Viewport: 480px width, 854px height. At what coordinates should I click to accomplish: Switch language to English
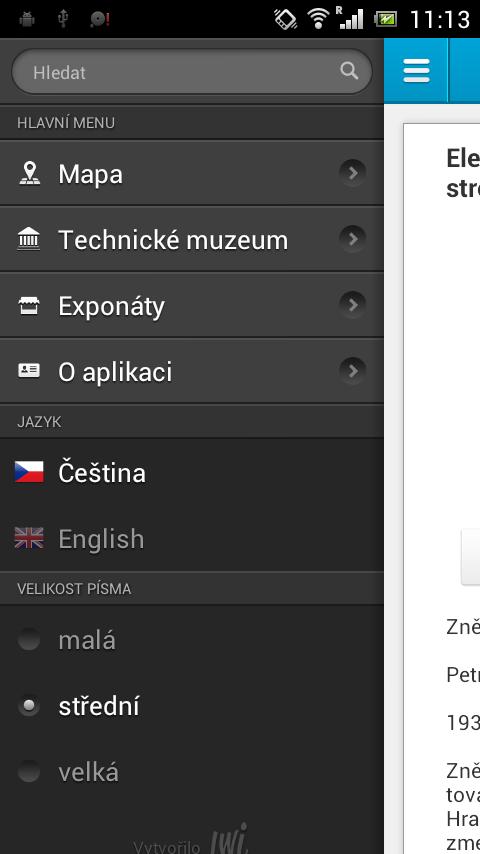point(192,538)
